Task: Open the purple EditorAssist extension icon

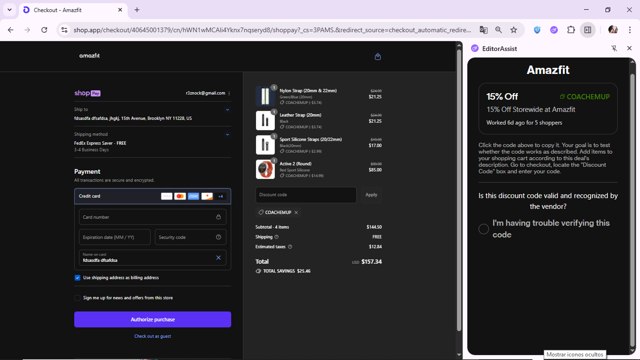Action: (x=554, y=30)
